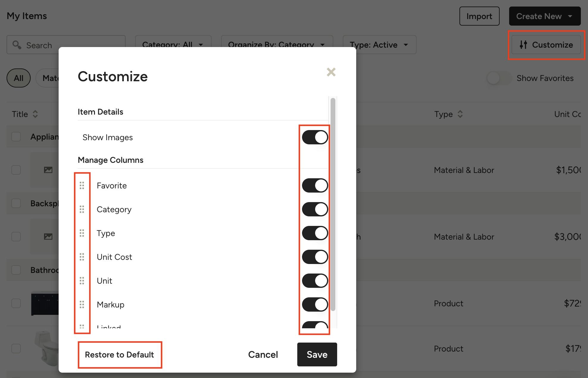Click Restore to Default
Screen dimensions: 588x378
[119, 354]
